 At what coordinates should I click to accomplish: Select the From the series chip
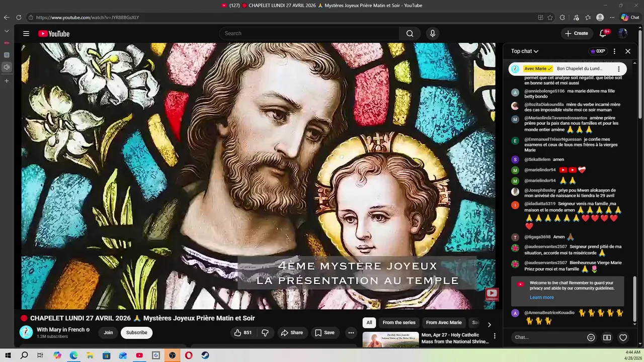coord(399,323)
